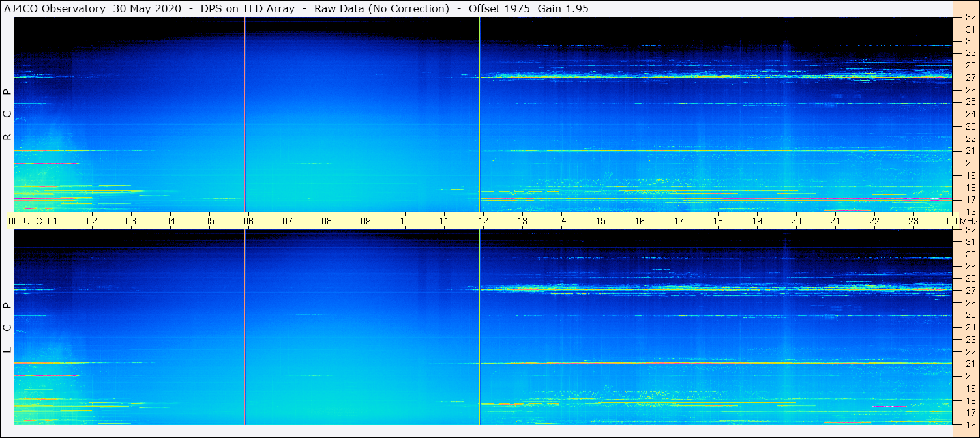980x438 pixels.
Task: Select the 21 hour tick label
Action: 835,221
